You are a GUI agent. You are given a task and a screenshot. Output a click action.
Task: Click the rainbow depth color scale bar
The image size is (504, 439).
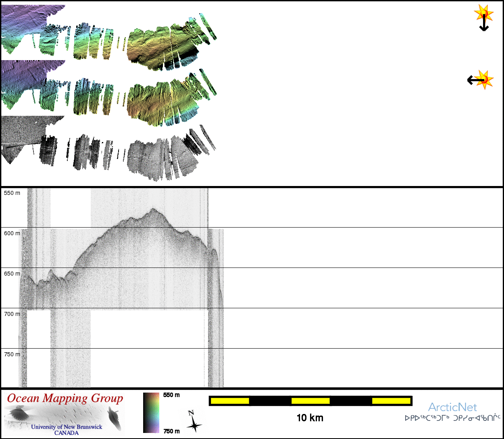pyautogui.click(x=151, y=413)
